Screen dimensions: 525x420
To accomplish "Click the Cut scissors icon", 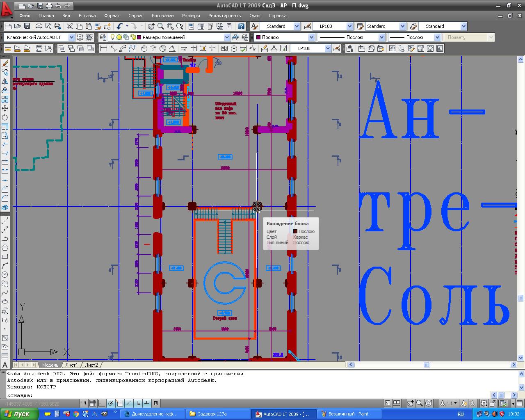I will click(69, 26).
